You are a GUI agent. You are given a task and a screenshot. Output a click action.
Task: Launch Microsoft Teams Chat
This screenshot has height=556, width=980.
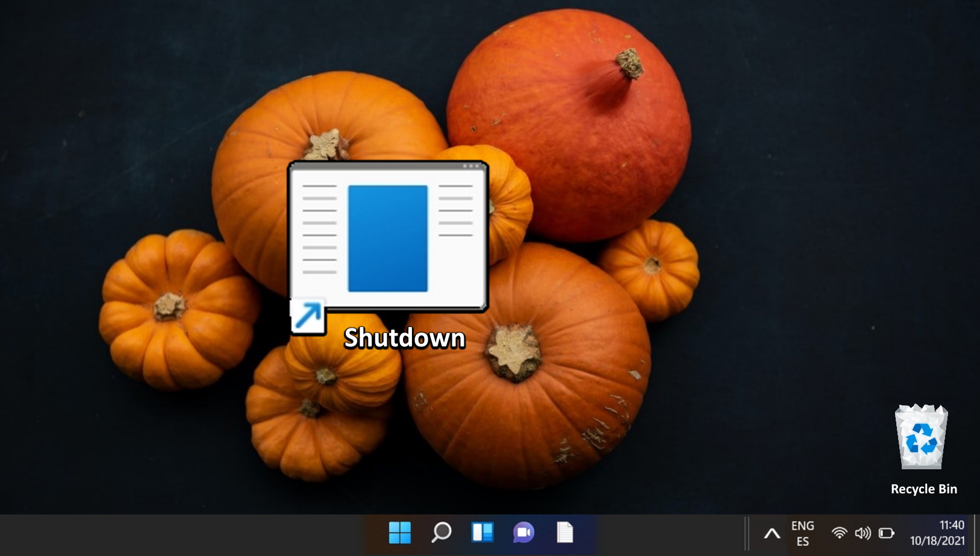point(523,533)
